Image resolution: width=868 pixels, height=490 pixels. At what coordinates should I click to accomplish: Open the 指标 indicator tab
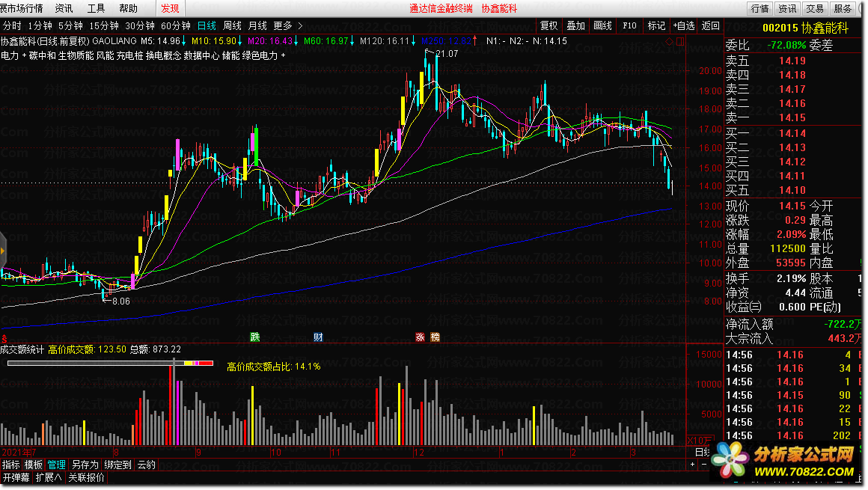pos(10,465)
